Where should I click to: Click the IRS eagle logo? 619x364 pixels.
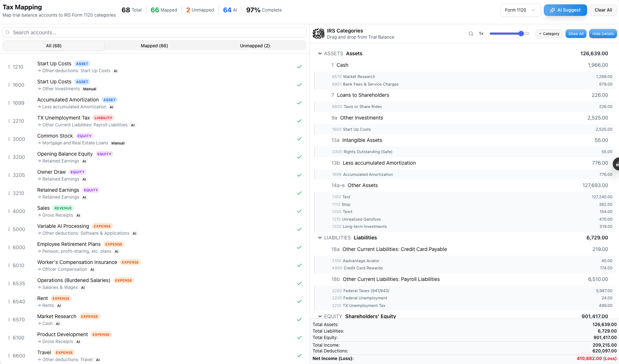point(319,33)
